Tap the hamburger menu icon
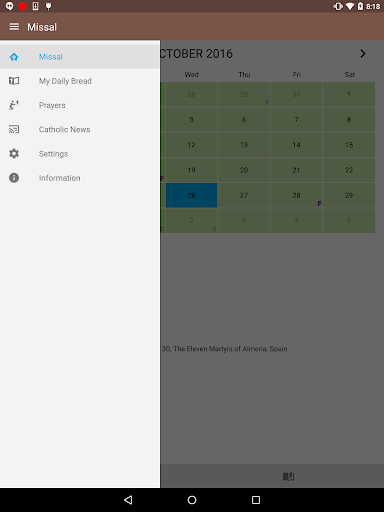Viewport: 384px width, 512px height. click(x=14, y=27)
